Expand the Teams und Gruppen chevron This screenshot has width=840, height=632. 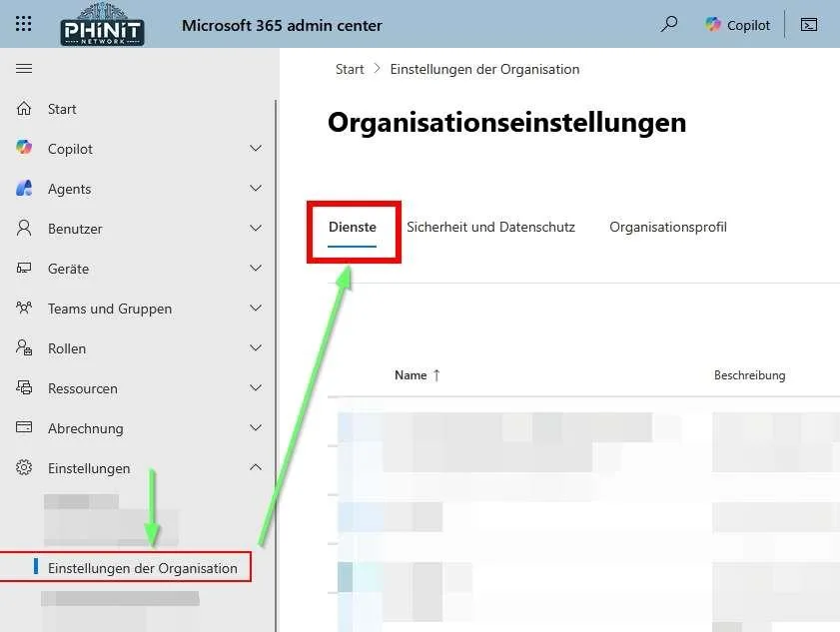tap(256, 309)
